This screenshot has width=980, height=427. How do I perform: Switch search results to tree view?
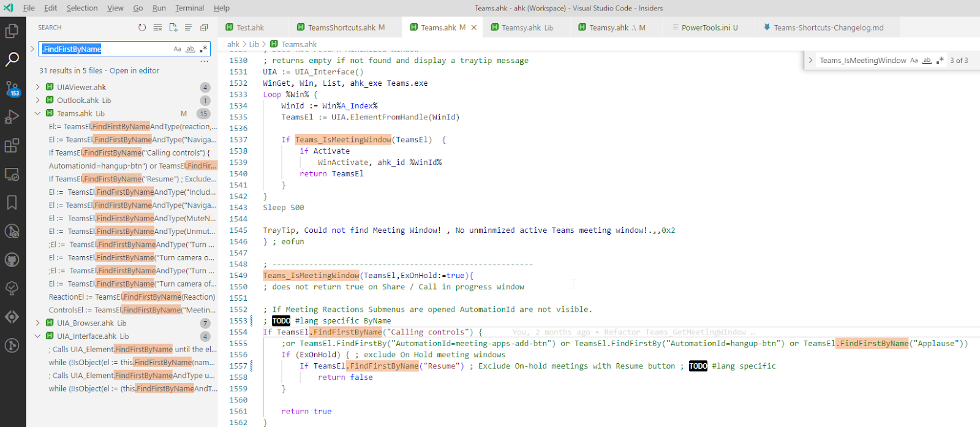189,28
